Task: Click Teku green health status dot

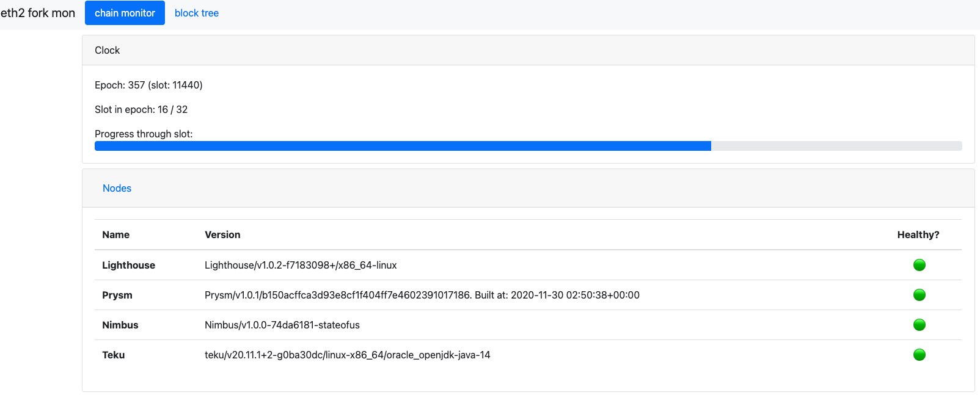Action: pos(919,355)
